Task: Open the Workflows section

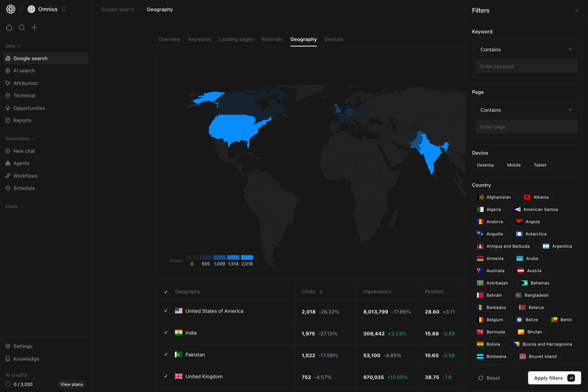Action: 25,176
